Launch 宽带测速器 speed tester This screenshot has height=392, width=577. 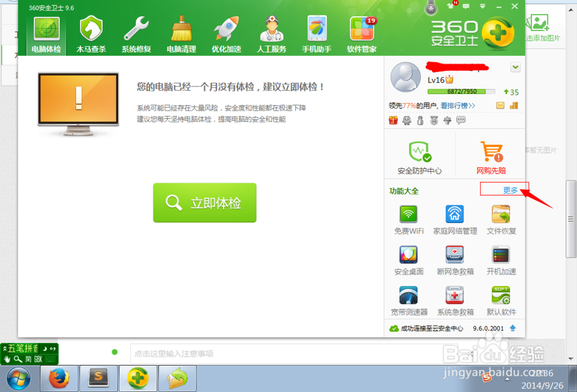click(x=409, y=301)
